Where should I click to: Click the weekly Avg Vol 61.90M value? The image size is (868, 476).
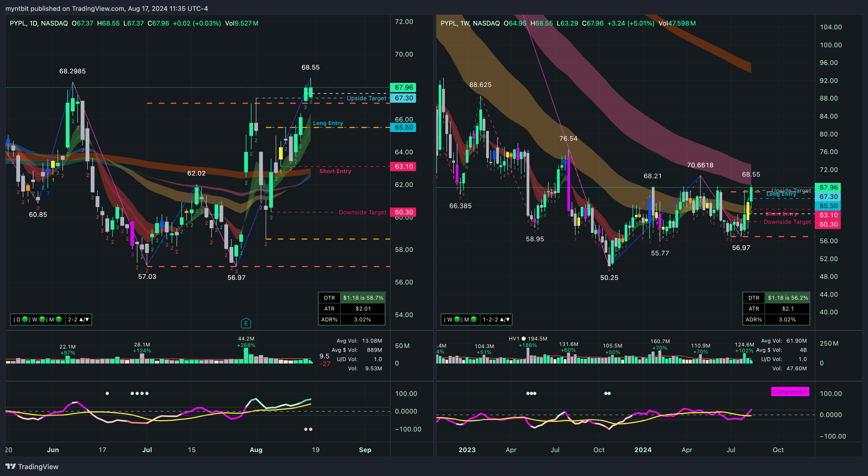[x=796, y=340]
